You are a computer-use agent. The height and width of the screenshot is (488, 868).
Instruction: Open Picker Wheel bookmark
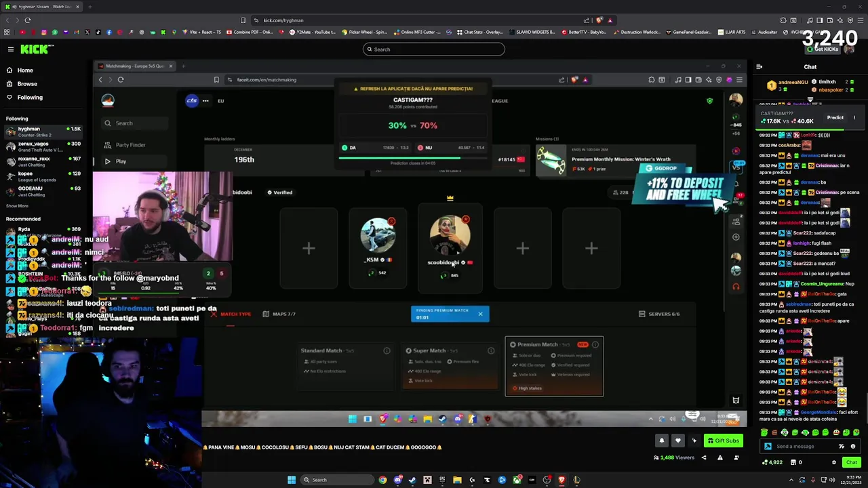click(364, 32)
